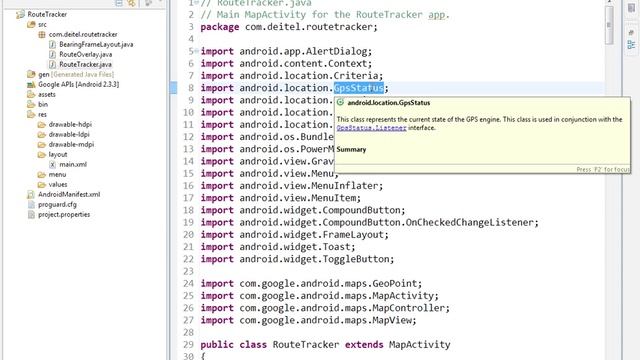Screen dimensions: 640x360
Task: Click the proguard.cfg file icon
Action: (31, 204)
